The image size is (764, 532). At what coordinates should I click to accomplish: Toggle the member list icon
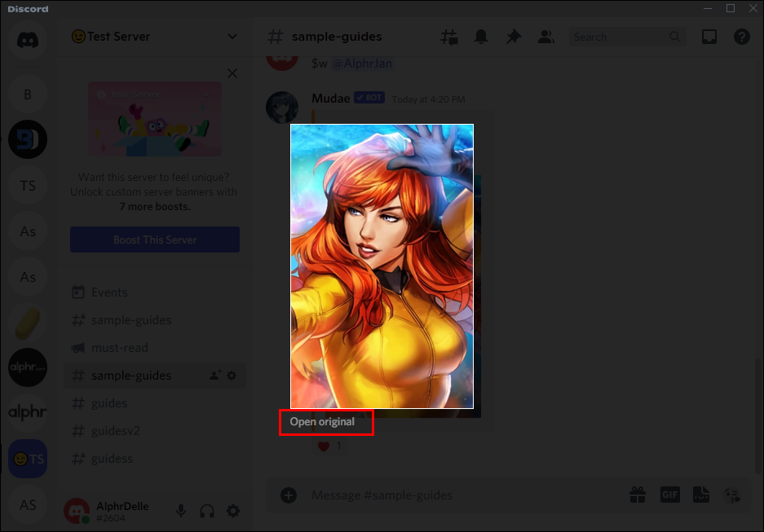tap(545, 37)
